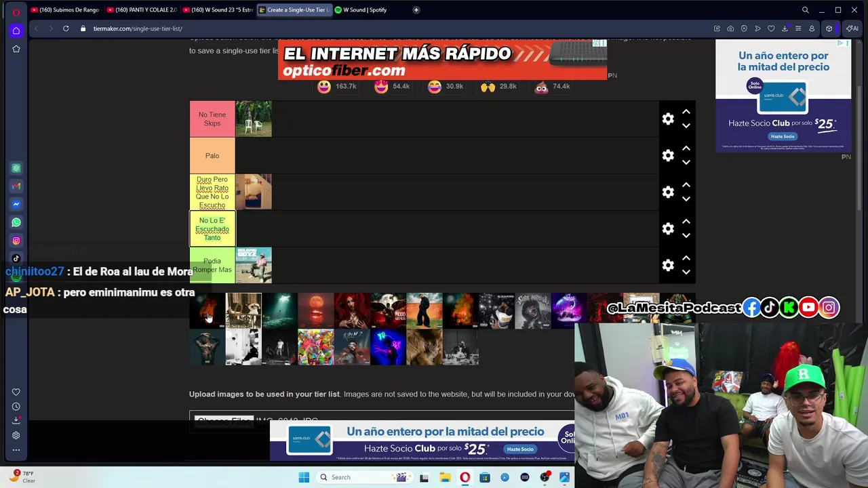Select Create a Single-Use Tier List tab
The width and height of the screenshot is (868, 488).
click(x=294, y=10)
